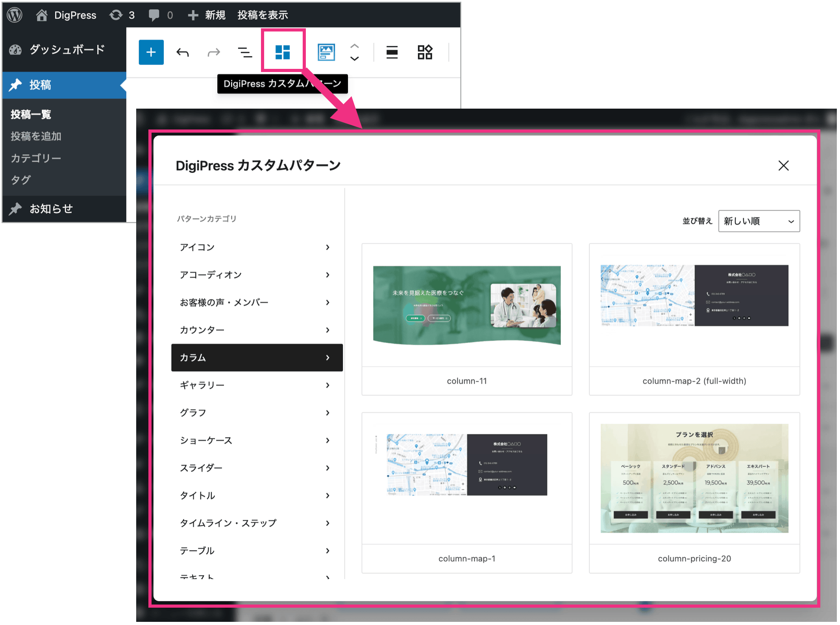Click the redo arrow icon
840x625 pixels.
tap(213, 52)
